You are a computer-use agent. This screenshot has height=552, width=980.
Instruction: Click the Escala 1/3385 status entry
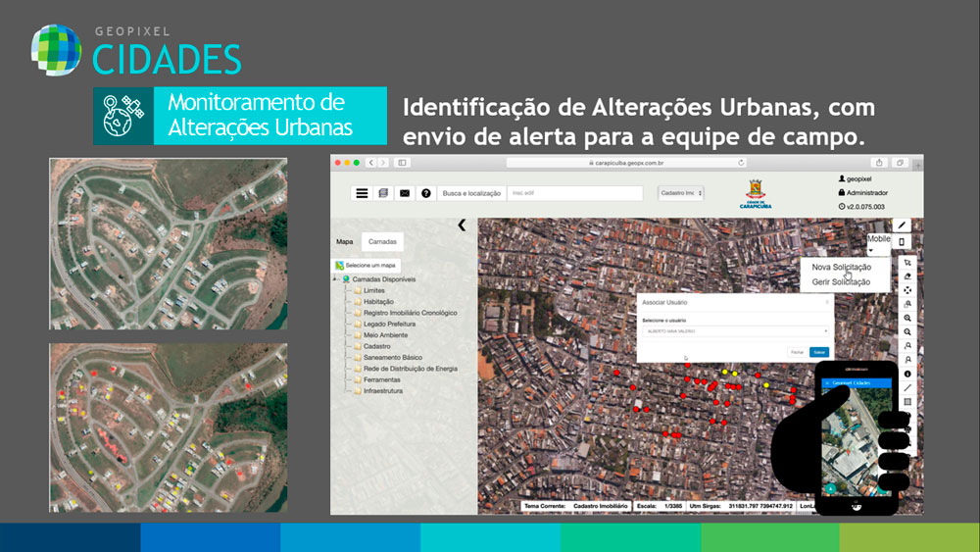[659, 506]
